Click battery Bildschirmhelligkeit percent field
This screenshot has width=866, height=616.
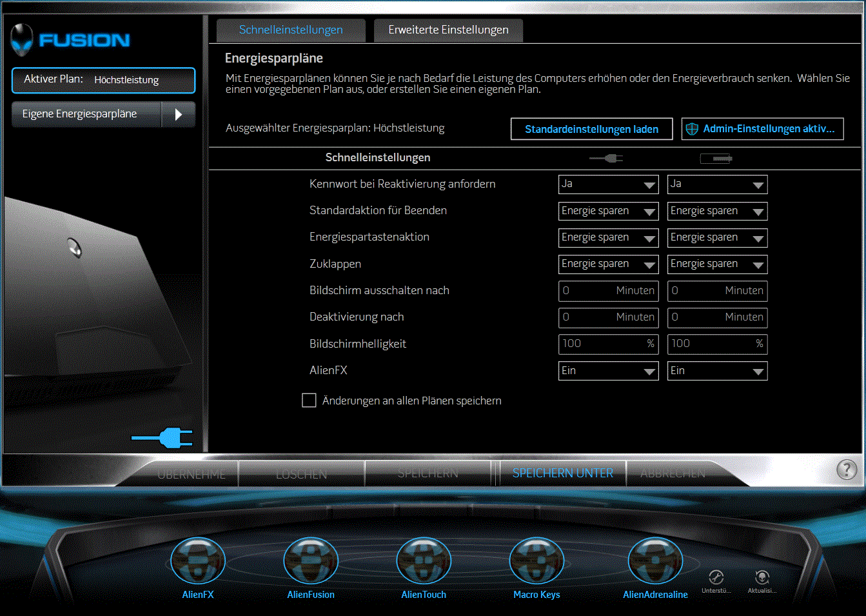pos(718,344)
